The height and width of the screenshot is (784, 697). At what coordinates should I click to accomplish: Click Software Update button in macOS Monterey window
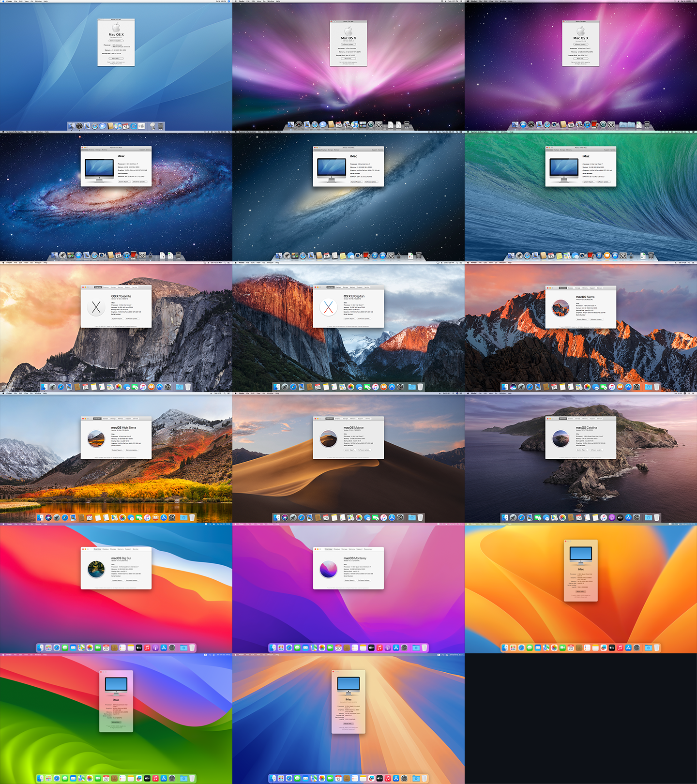[x=364, y=580]
